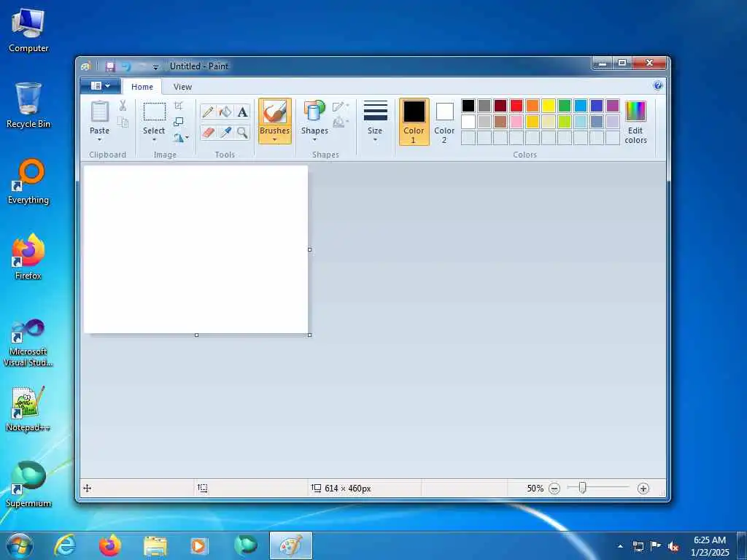Select the Text tool

click(x=242, y=112)
